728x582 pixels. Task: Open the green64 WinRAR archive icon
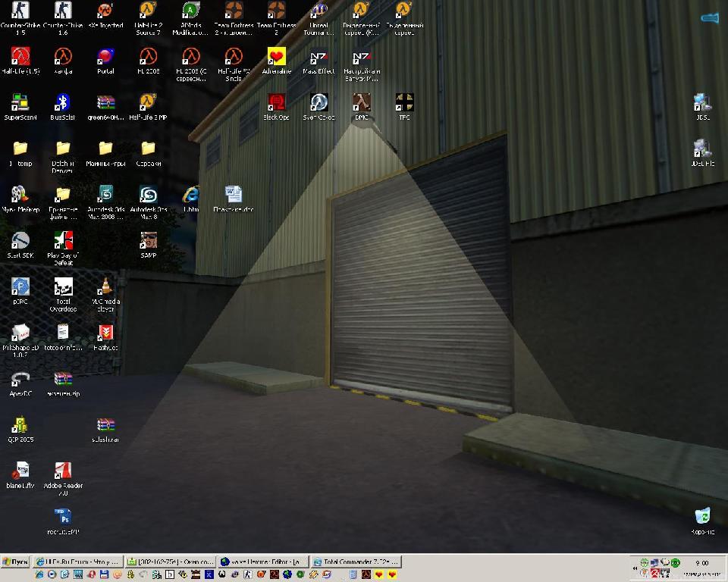(x=106, y=107)
